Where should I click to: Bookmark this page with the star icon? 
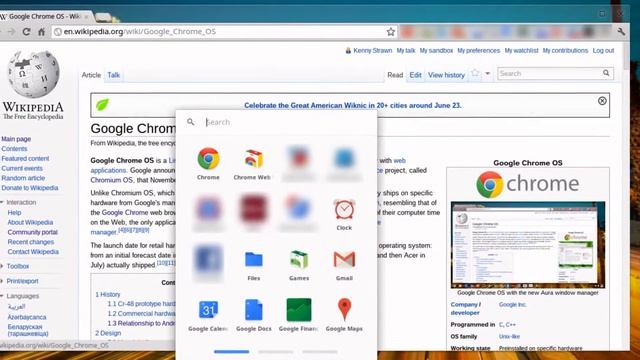(x=391, y=31)
